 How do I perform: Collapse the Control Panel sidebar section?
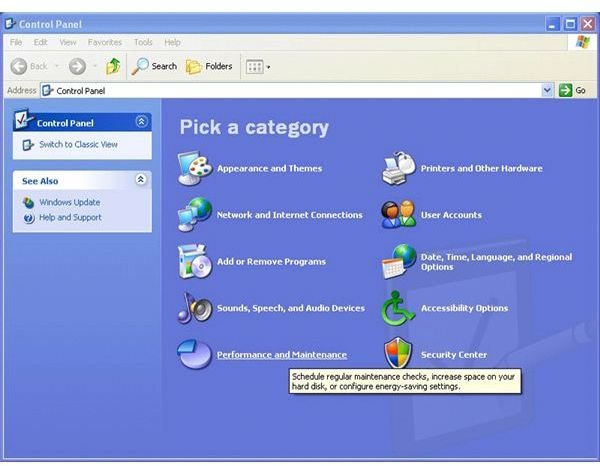pyautogui.click(x=141, y=122)
